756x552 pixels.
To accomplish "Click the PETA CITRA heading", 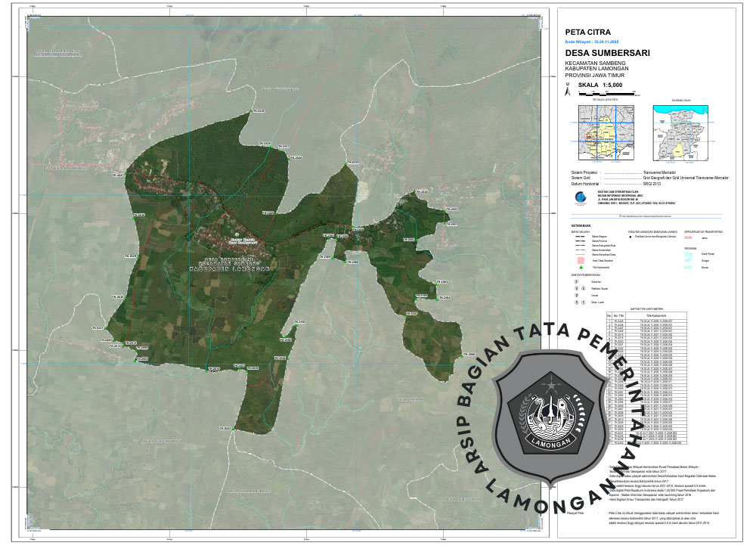I will point(589,32).
